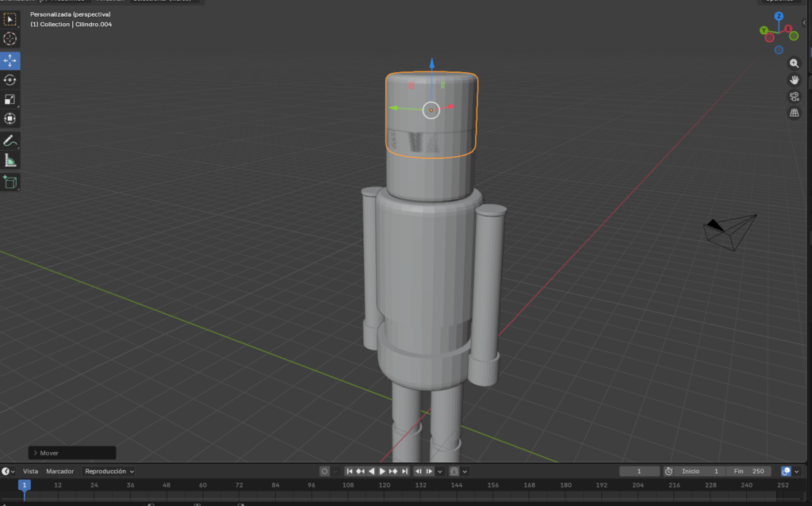Select the Scale tool
Screen dimensions: 812x506
coord(10,99)
